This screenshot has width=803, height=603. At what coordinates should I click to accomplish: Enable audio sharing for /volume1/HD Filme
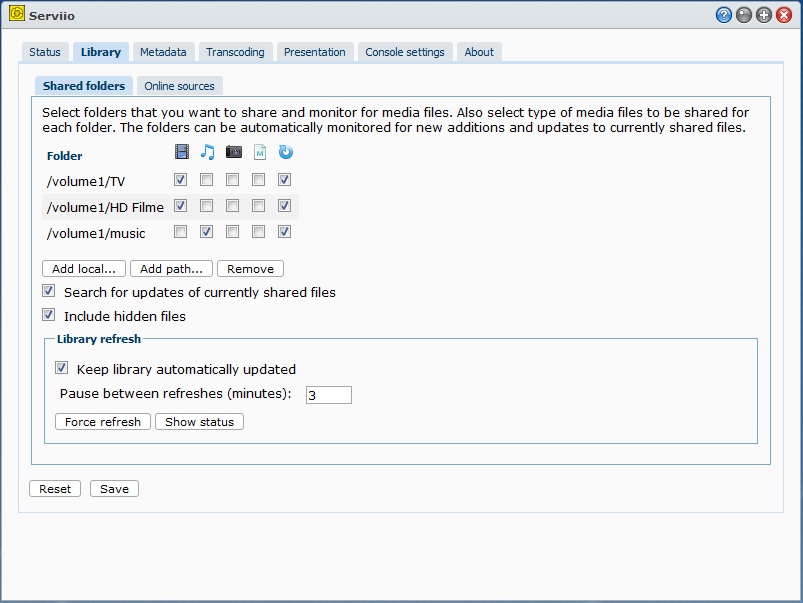(206, 205)
